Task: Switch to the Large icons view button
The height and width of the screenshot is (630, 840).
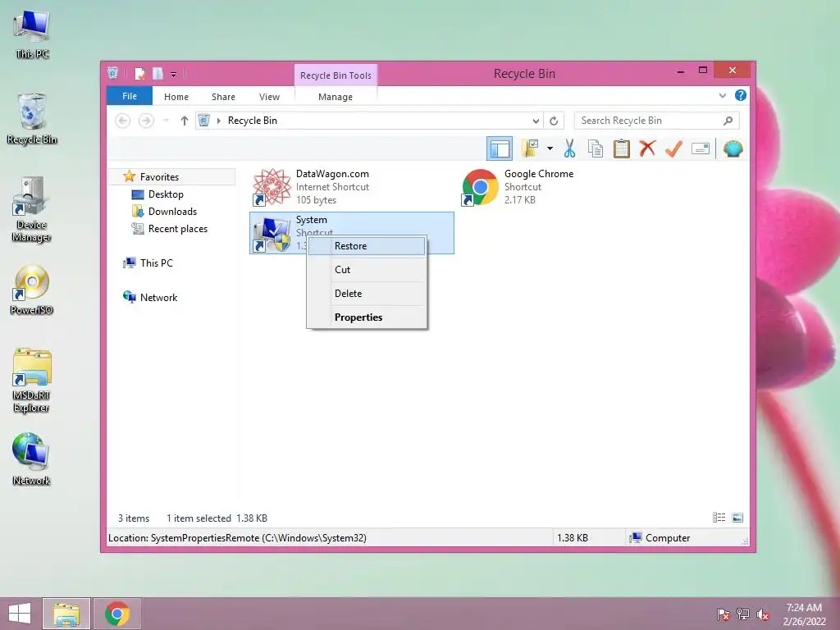Action: [x=737, y=518]
